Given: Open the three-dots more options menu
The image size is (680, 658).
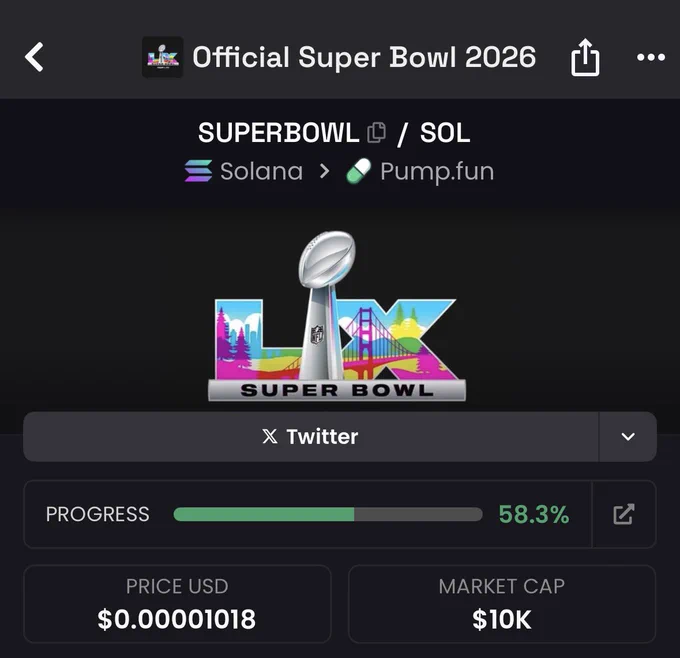Looking at the screenshot, I should (x=651, y=57).
